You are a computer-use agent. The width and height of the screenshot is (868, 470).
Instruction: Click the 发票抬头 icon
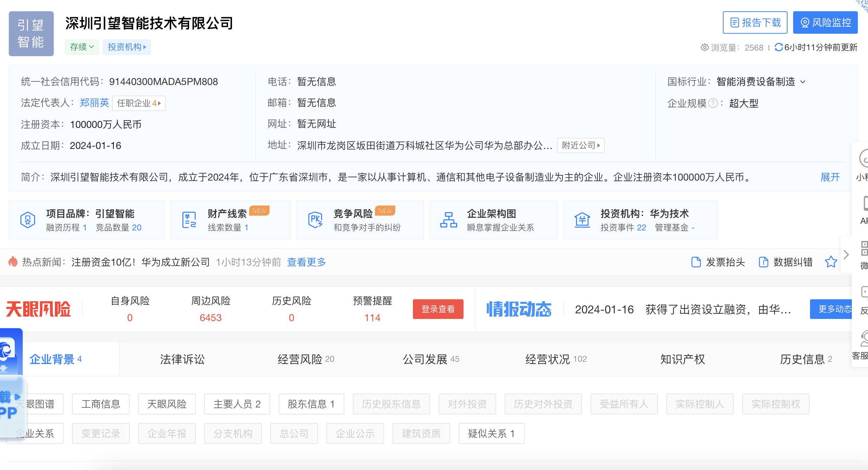696,262
